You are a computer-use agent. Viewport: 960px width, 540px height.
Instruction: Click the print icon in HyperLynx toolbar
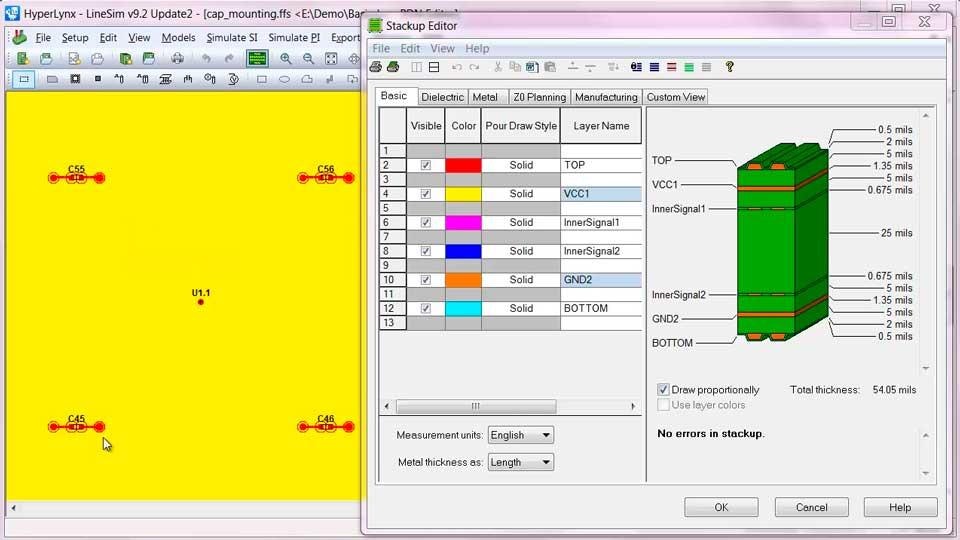177,59
